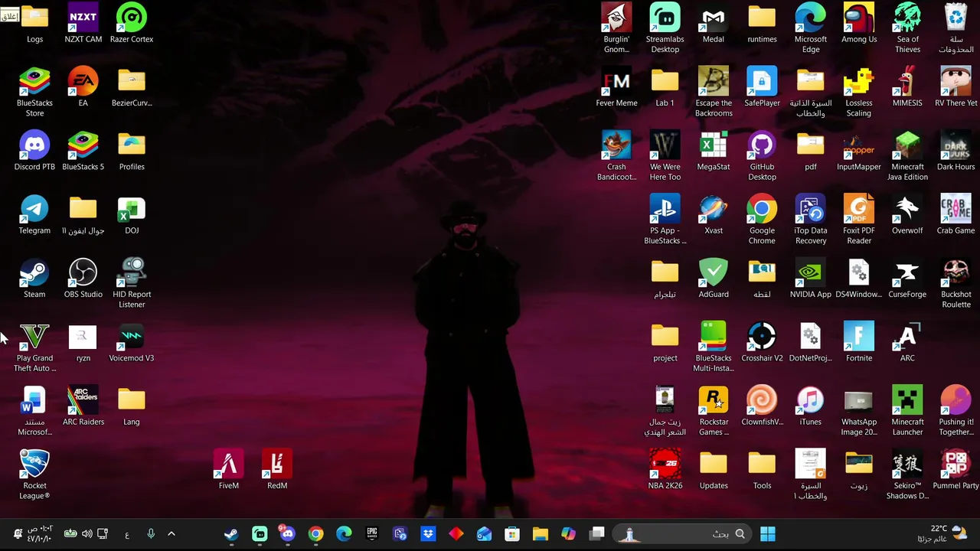
Task: Select HID Report Listener icon
Action: [132, 284]
